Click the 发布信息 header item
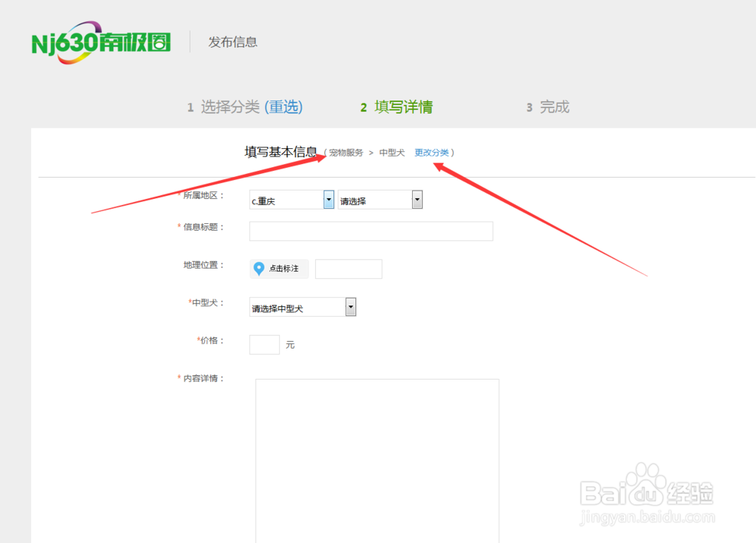The width and height of the screenshot is (756, 543). 233,42
